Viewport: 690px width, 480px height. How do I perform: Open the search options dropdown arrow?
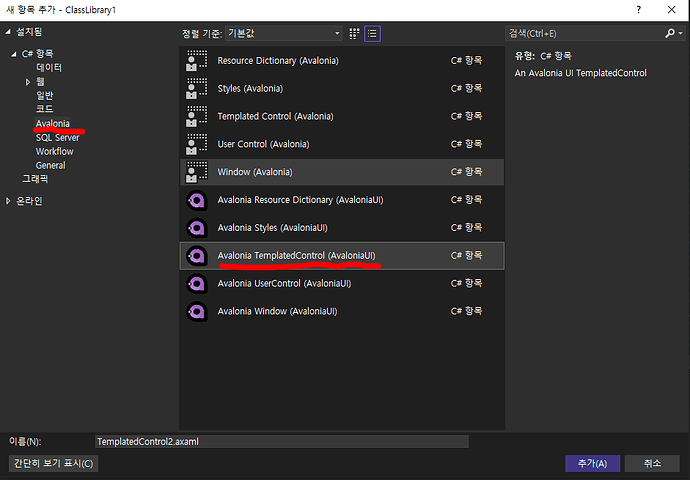coord(680,33)
